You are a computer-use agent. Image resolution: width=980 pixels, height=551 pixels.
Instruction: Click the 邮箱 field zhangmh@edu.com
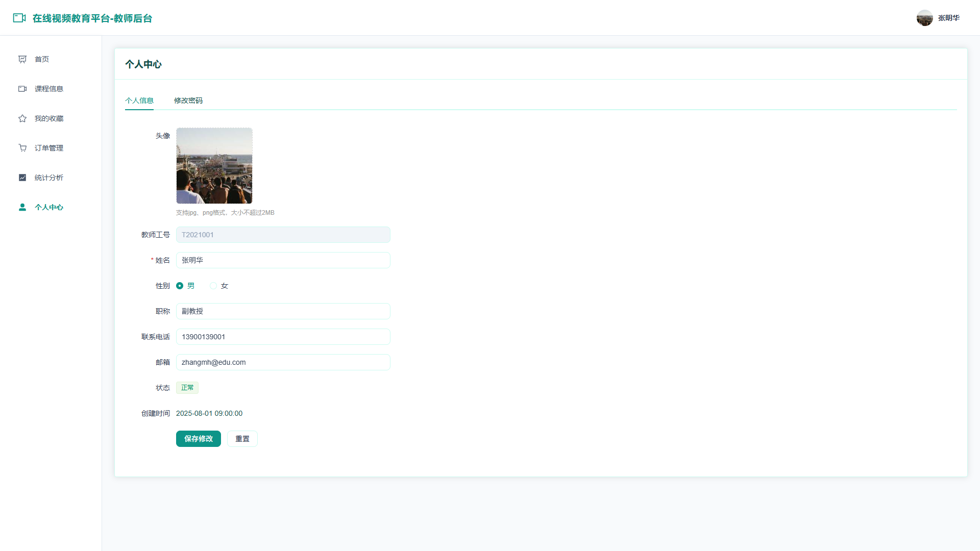(x=283, y=362)
